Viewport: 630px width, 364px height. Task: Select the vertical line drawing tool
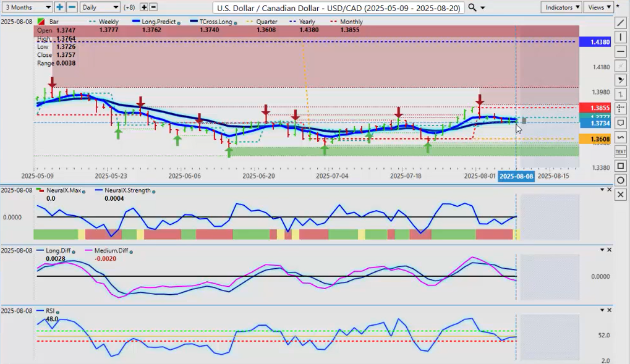(x=621, y=37)
